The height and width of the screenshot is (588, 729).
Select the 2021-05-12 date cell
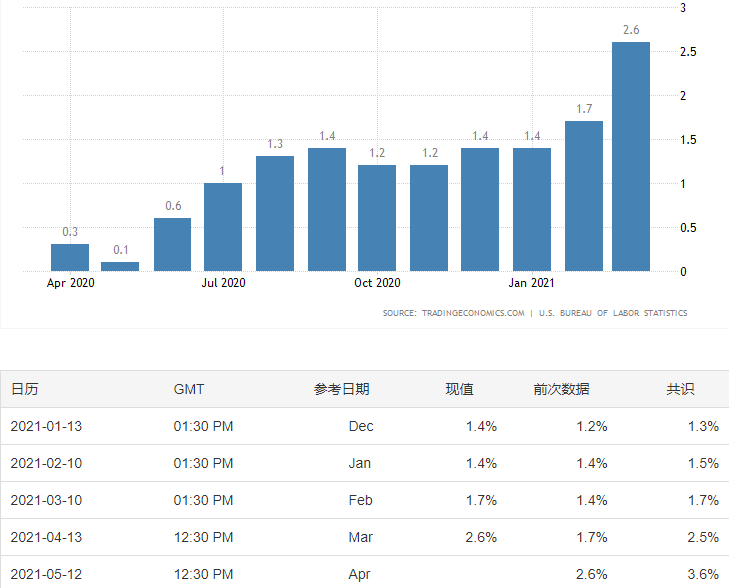point(46,574)
